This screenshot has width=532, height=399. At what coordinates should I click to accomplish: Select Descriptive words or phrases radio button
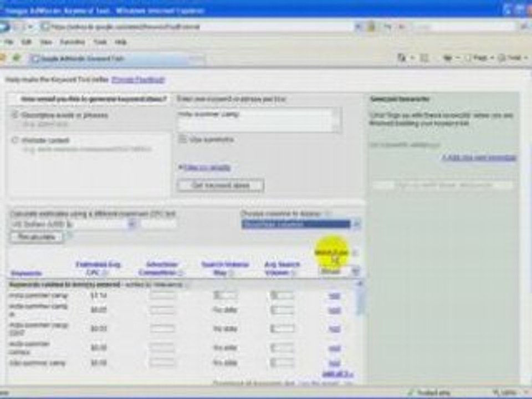(x=14, y=115)
